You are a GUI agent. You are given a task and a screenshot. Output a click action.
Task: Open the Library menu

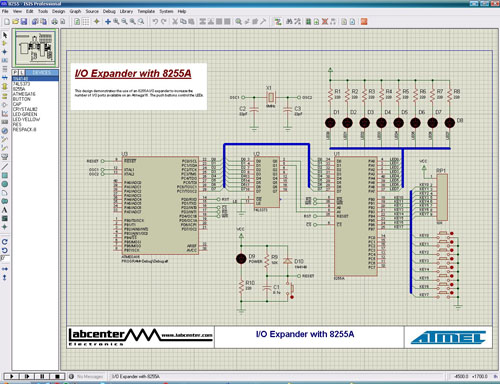(x=126, y=11)
